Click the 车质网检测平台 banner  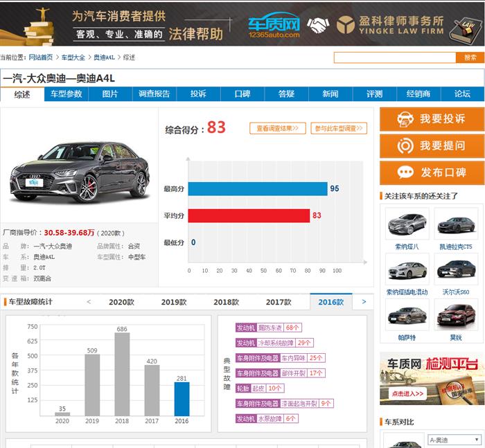coord(432,379)
